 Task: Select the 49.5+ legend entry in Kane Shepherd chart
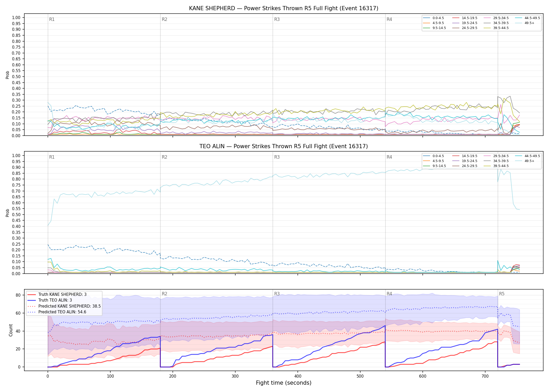(525, 23)
